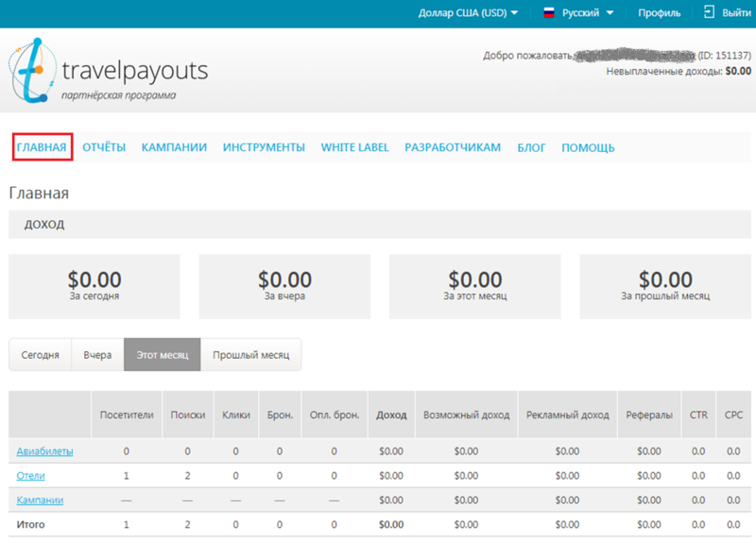Select the Прошлый месяц period
This screenshot has width=756, height=543.
pyautogui.click(x=250, y=355)
